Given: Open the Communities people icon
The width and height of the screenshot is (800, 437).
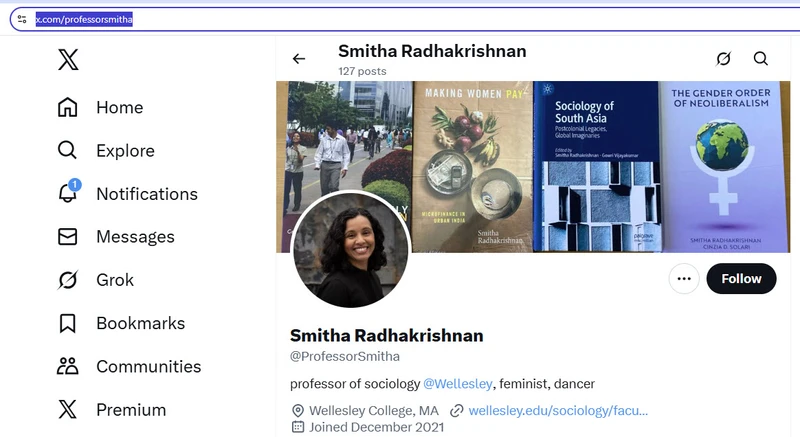Looking at the screenshot, I should click(67, 366).
